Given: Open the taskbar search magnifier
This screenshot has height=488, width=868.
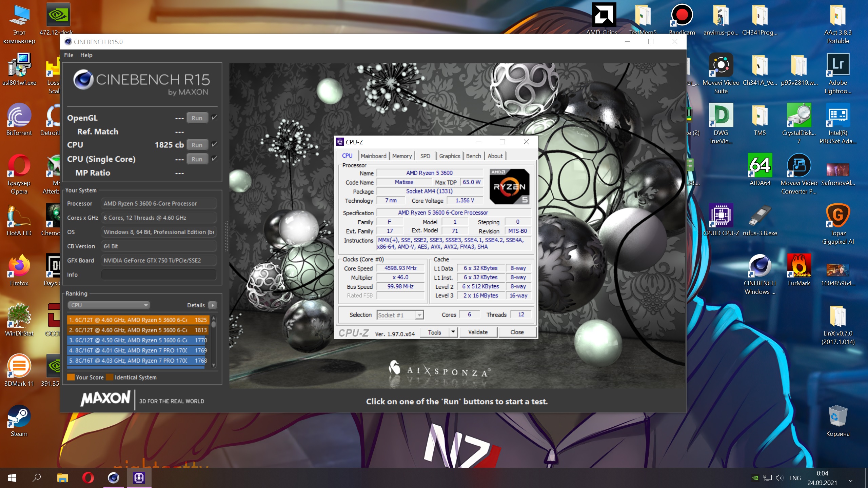Looking at the screenshot, I should click(37, 478).
